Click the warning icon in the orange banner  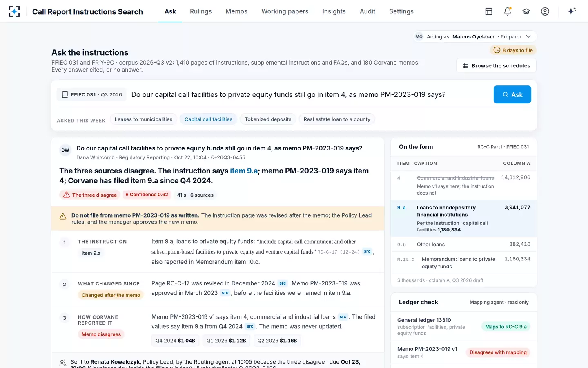63,216
